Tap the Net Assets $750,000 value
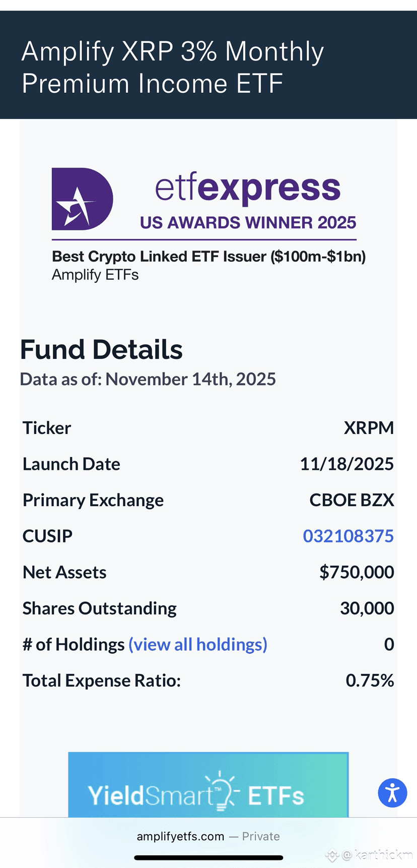The height and width of the screenshot is (868, 417). coord(357,572)
